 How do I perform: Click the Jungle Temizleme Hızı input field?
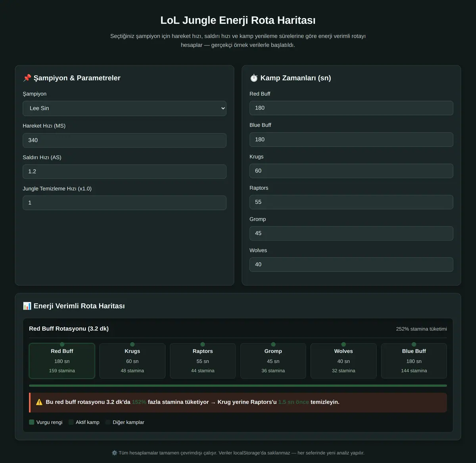125,203
